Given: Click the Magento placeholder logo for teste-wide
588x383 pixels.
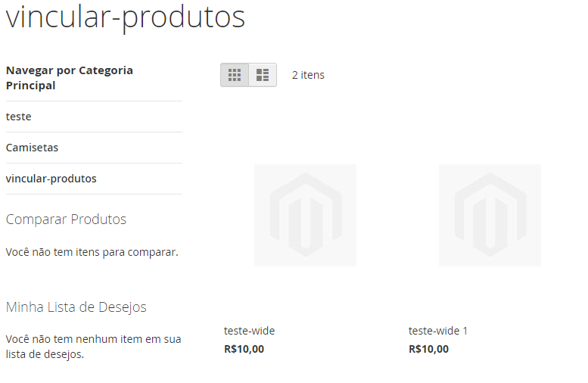Looking at the screenshot, I should tap(305, 214).
